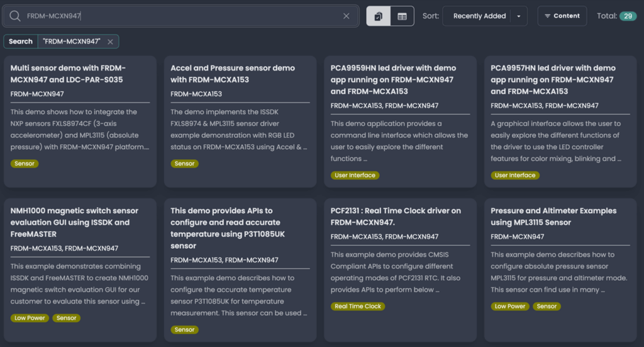Open the Recently Added sort dropdown
Viewport: 644px width, 347px height.
[x=479, y=16]
